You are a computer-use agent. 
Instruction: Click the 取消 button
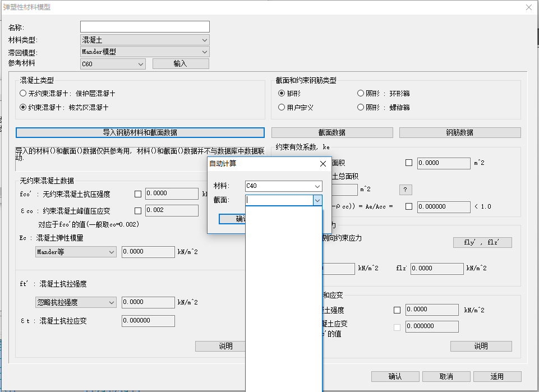click(446, 376)
